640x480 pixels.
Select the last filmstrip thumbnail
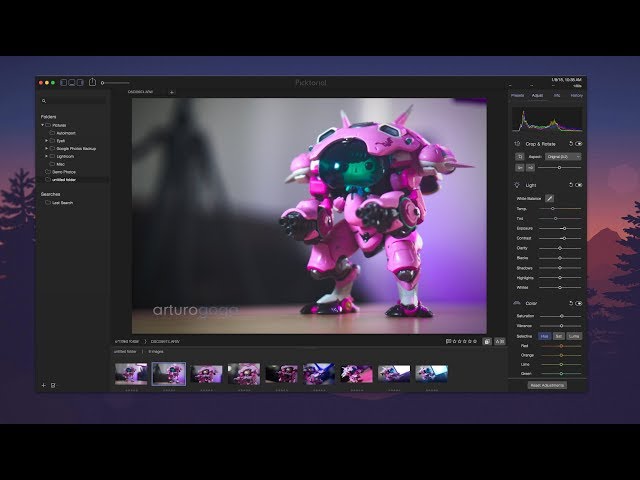(431, 374)
